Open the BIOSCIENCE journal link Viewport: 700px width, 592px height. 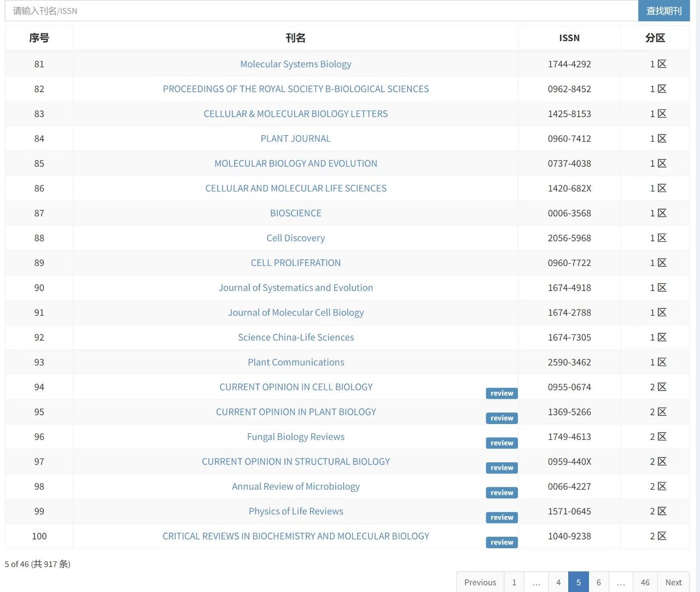click(x=296, y=213)
